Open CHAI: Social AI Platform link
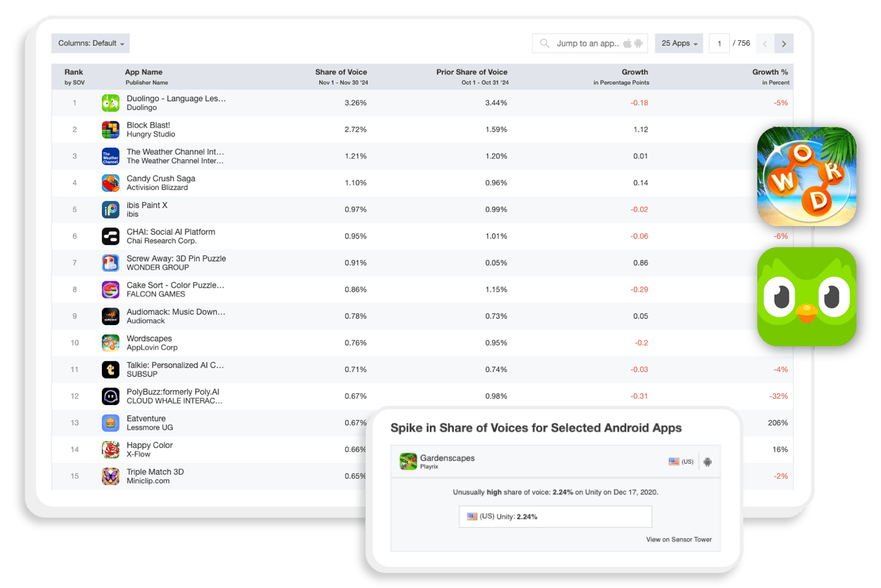This screenshot has height=588, width=881. (x=171, y=232)
